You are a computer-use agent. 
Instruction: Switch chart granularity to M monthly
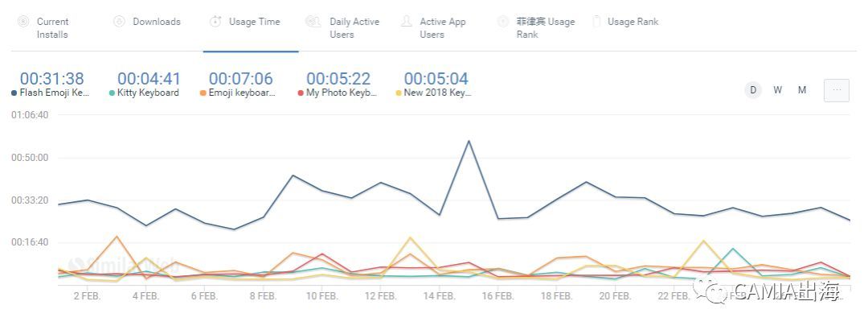point(802,90)
